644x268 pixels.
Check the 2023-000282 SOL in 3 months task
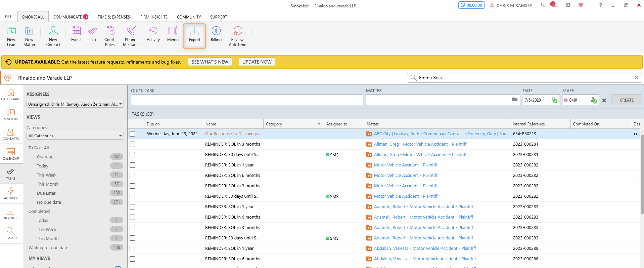point(132,186)
